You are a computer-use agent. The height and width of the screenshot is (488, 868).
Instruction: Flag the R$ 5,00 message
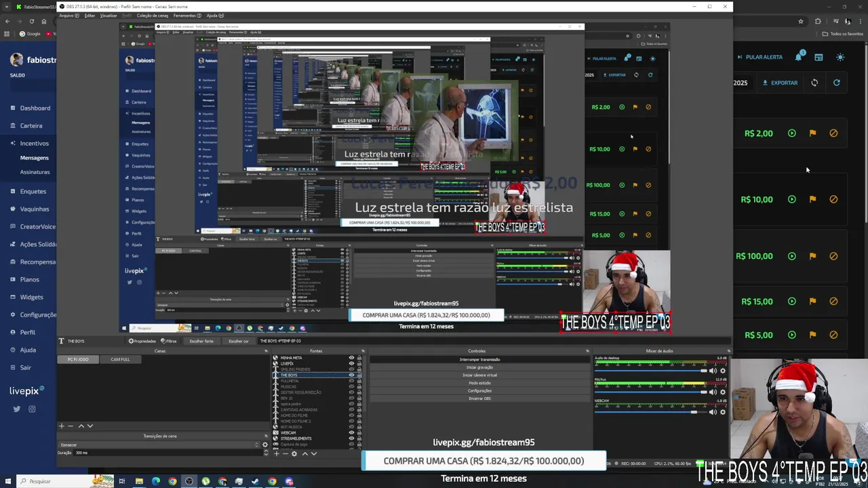coord(812,335)
